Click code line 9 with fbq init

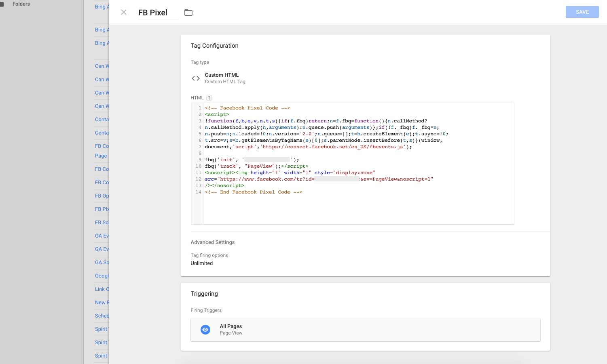pyautogui.click(x=252, y=160)
